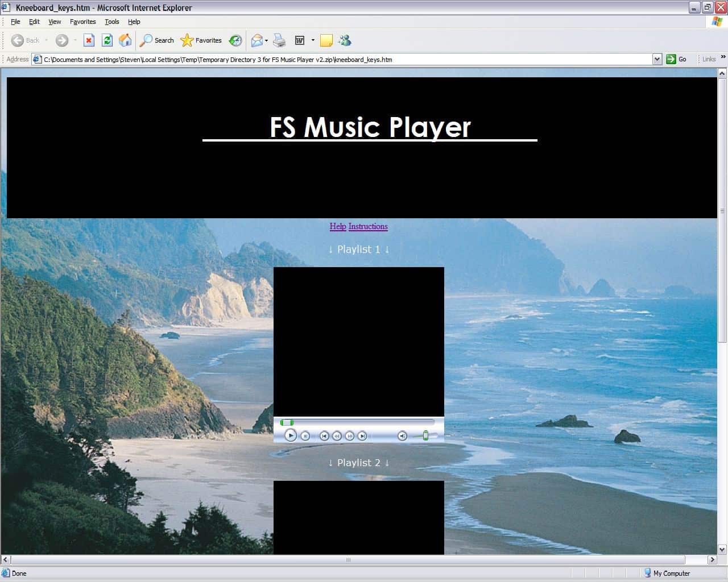Viewport: 728px width, 582px height.
Task: Open the Instructions link
Action: pyautogui.click(x=367, y=226)
